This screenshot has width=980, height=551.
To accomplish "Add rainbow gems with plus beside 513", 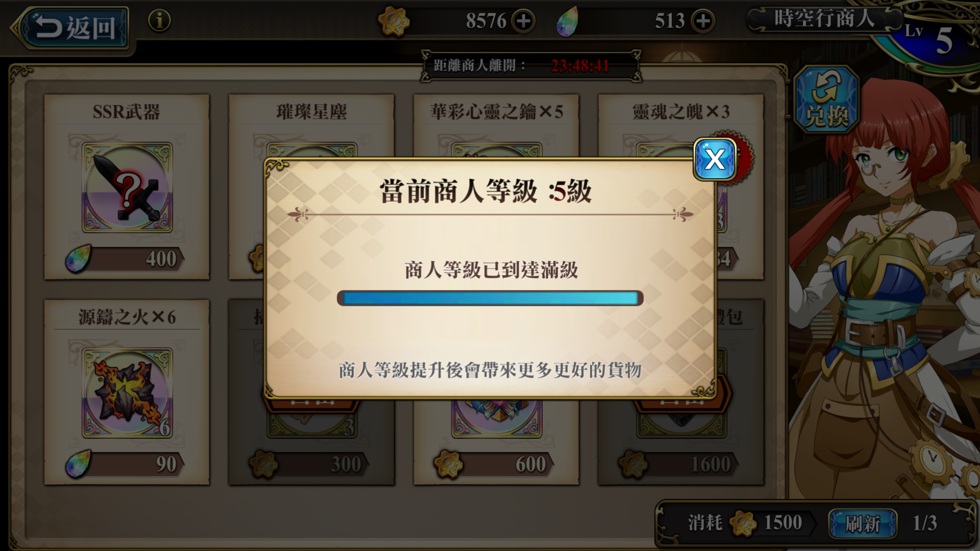I will pos(703,21).
